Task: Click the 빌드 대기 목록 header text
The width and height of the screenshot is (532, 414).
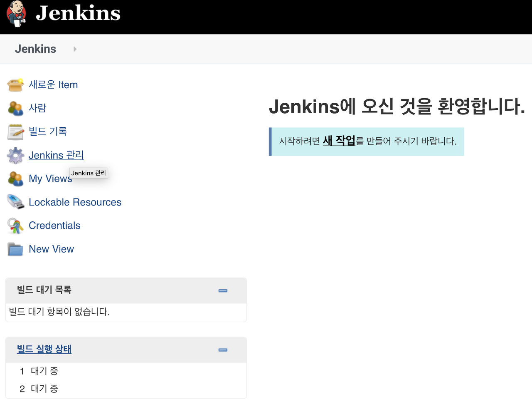Action: click(x=44, y=290)
